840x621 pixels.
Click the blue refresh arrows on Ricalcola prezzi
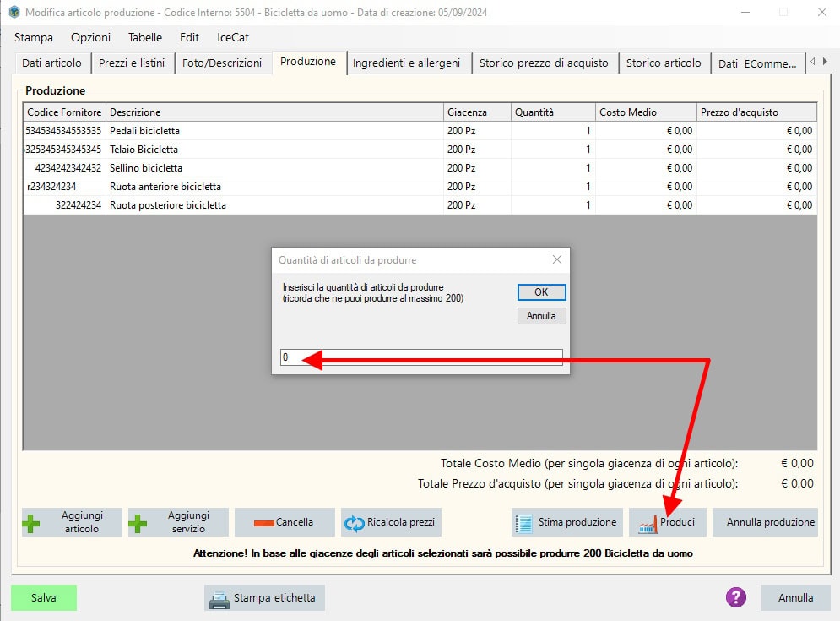(354, 523)
